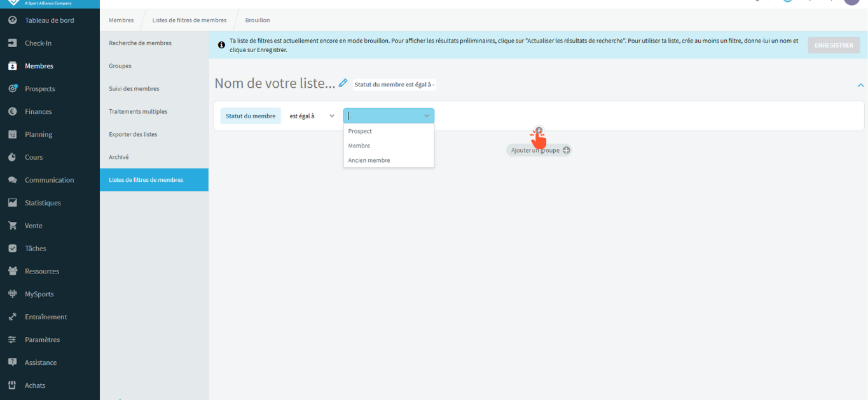Image resolution: width=868 pixels, height=400 pixels.
Task: Open the Planning calendar section
Action: (x=50, y=135)
